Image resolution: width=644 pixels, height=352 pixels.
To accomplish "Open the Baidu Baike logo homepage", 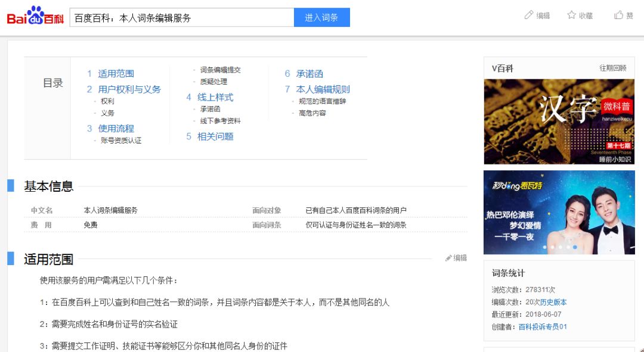I will 35,15.
